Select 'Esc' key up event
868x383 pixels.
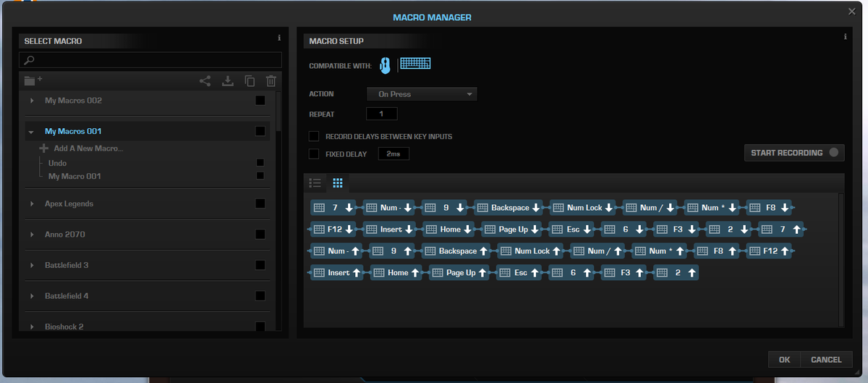[519, 273]
